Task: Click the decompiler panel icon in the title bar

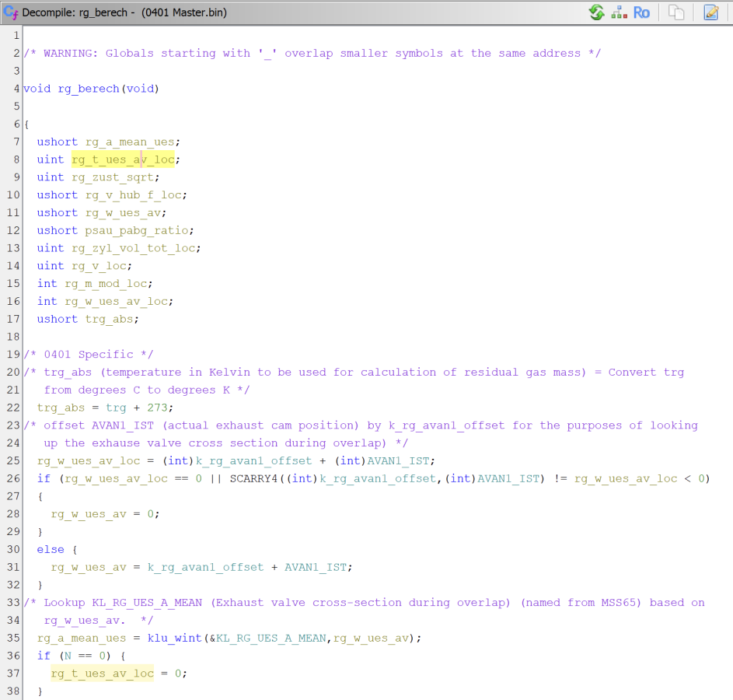Action: [x=10, y=12]
